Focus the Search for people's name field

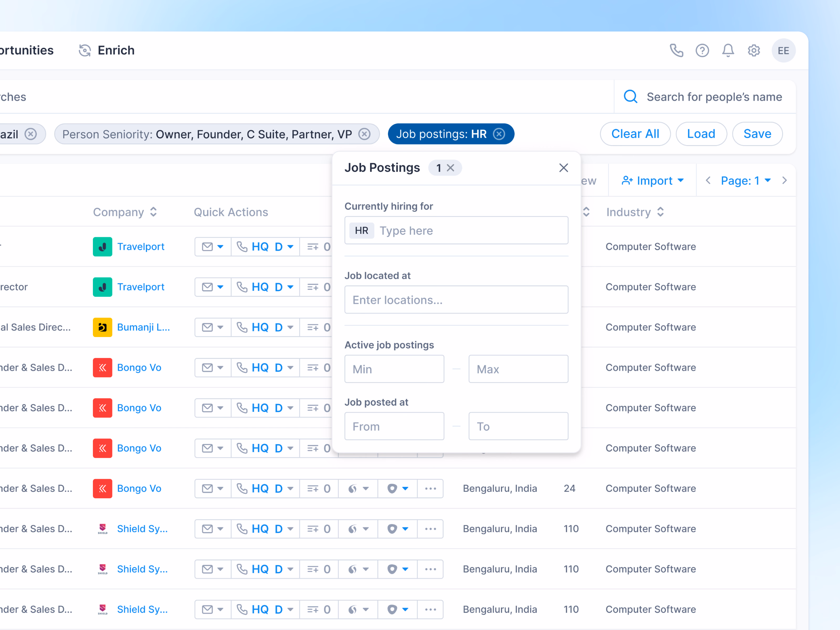[x=714, y=97]
